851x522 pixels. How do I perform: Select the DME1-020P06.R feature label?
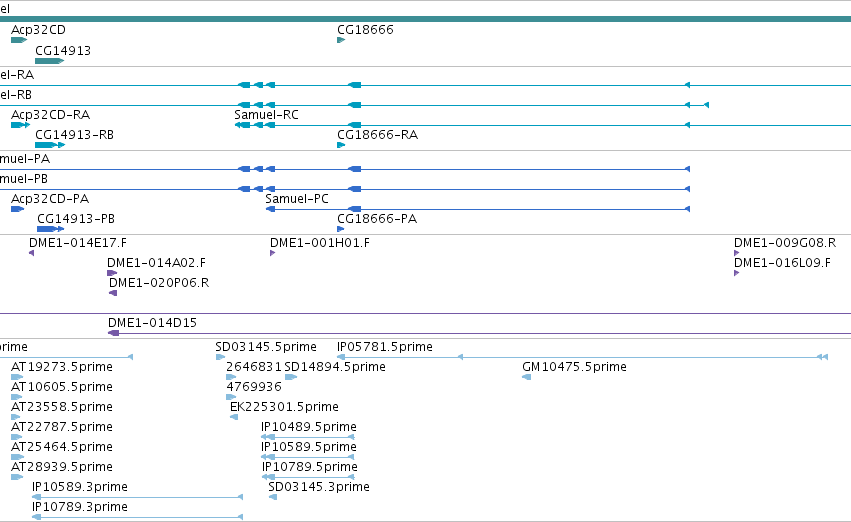coord(158,283)
